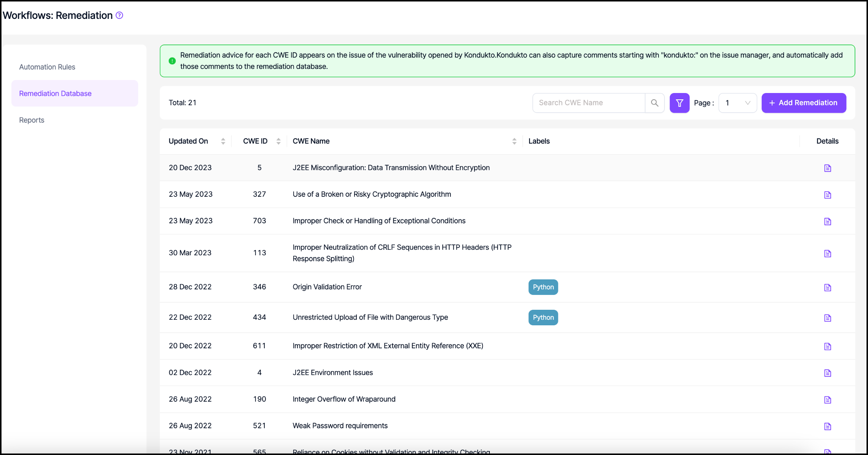This screenshot has height=455, width=868.
Task: Focus the Search CWE Name field
Action: (x=588, y=103)
